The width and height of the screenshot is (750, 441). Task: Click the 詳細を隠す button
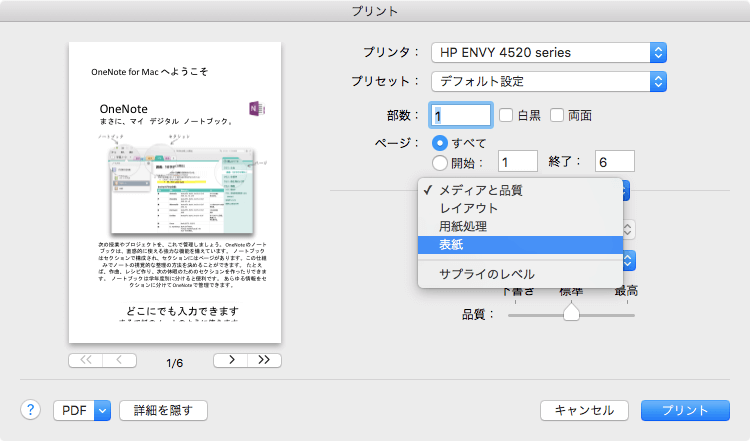[163, 410]
